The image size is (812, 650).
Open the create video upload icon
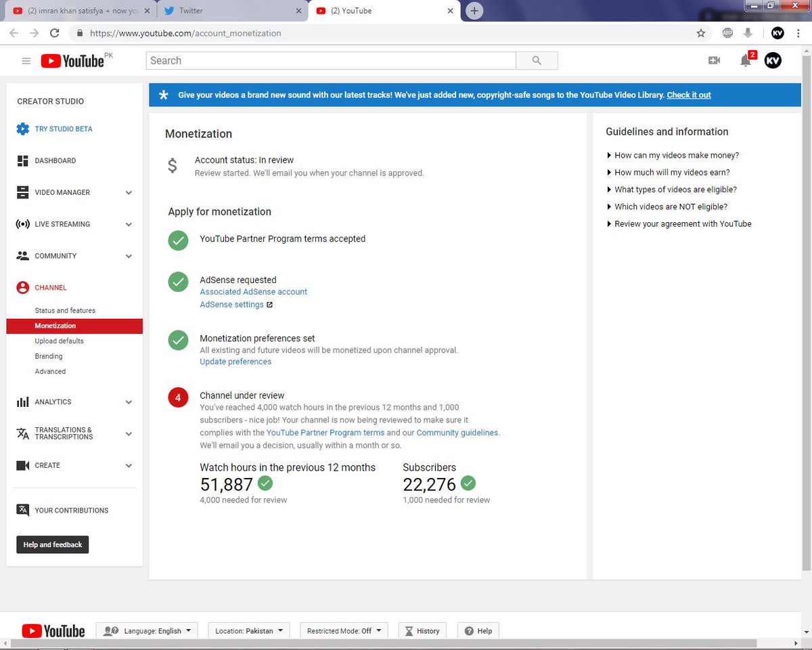714,61
